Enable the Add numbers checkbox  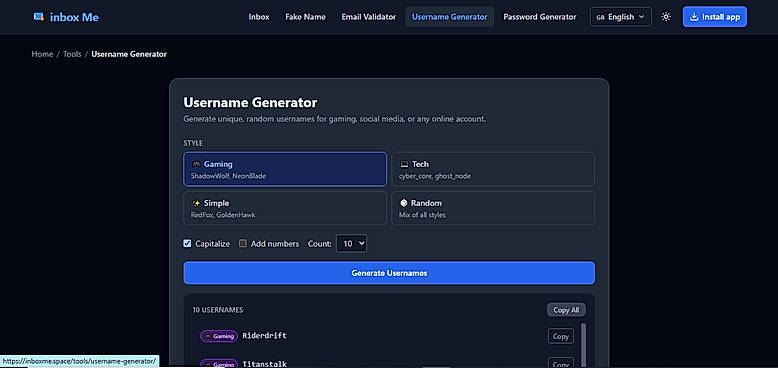tap(243, 244)
